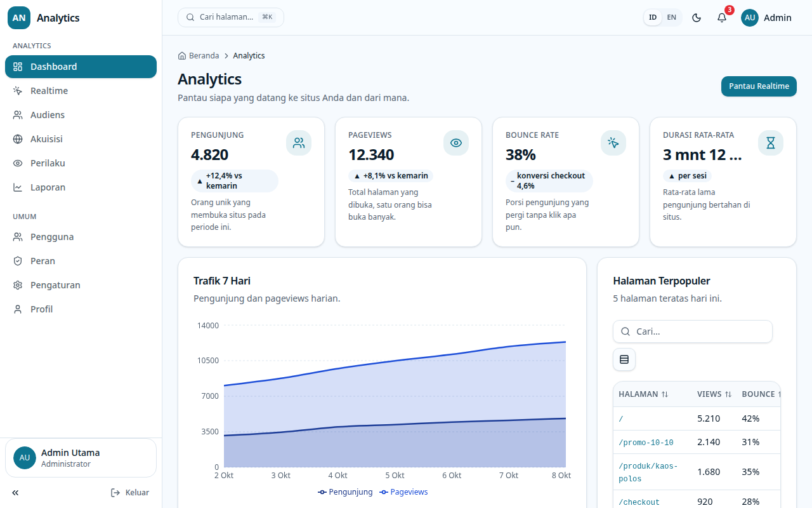Open Admin Utama account card

[81, 458]
